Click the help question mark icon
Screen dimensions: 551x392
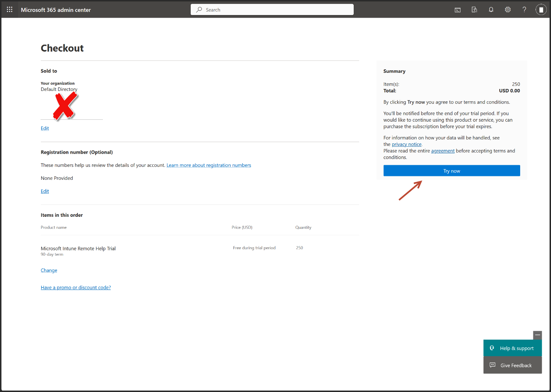point(524,10)
